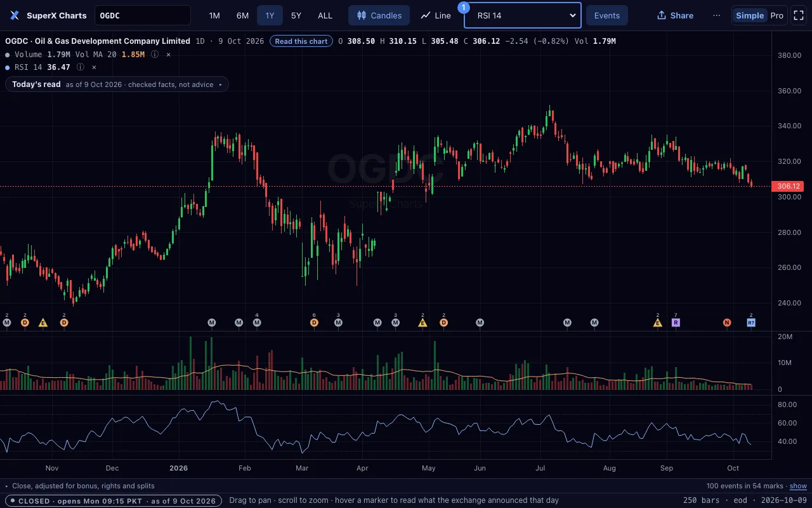Remove the Volume indicator
Viewport: 812px width, 508px height.
[x=168, y=55]
